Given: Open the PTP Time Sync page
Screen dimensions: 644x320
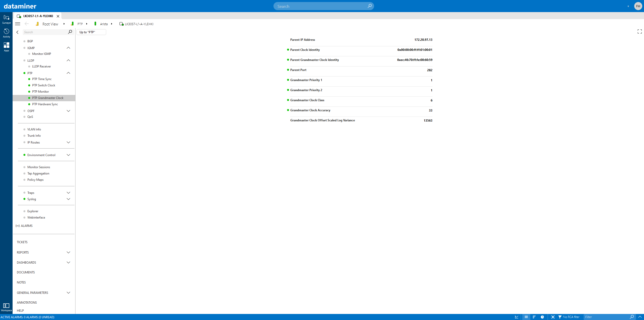Looking at the screenshot, I should pyautogui.click(x=42, y=79).
